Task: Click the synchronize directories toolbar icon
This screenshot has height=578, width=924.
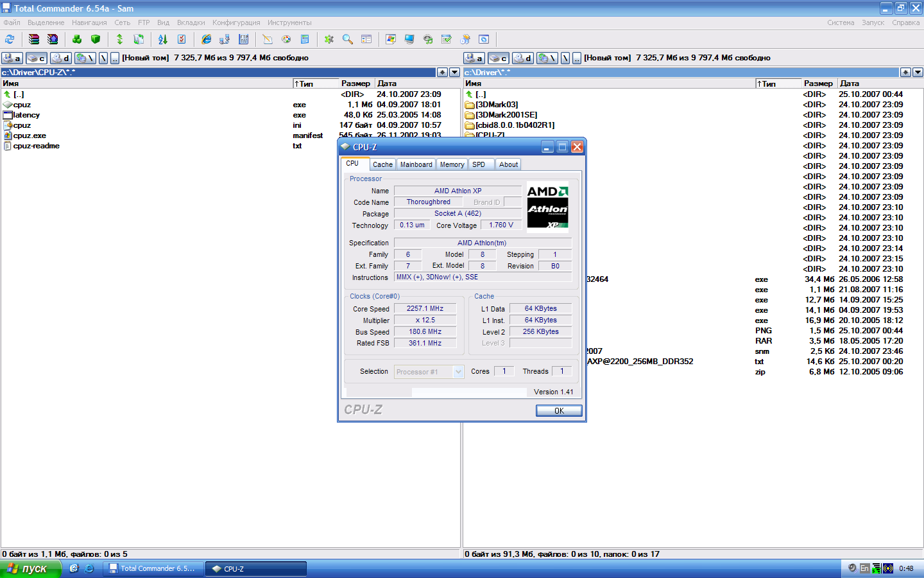Action: coord(138,39)
